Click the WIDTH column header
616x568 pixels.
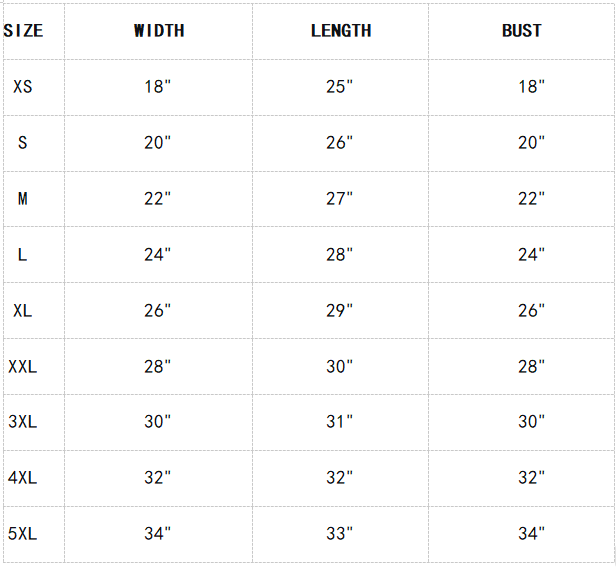[159, 31]
